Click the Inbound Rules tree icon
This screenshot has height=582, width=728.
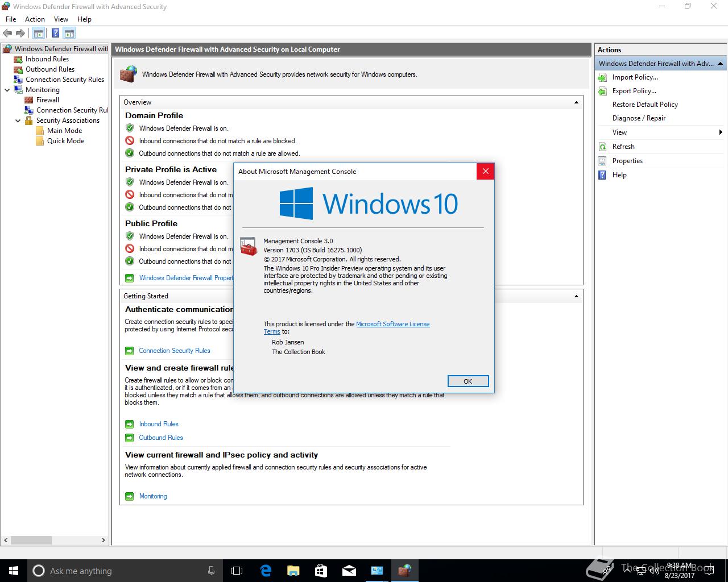18,59
